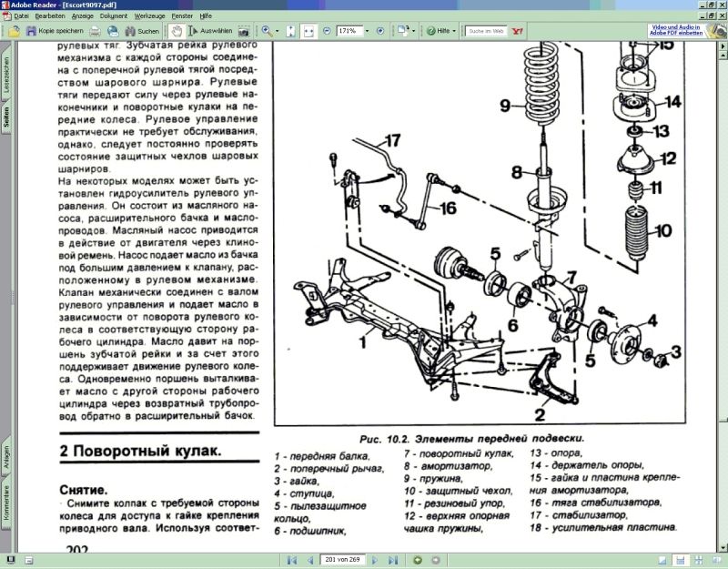The width and height of the screenshot is (728, 569).
Task: Click legend entry '17 - стабилизатор,'
Action: (x=579, y=514)
